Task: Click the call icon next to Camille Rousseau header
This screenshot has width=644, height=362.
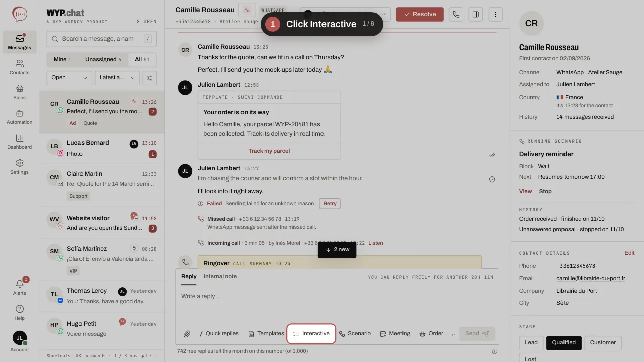Action: click(247, 10)
